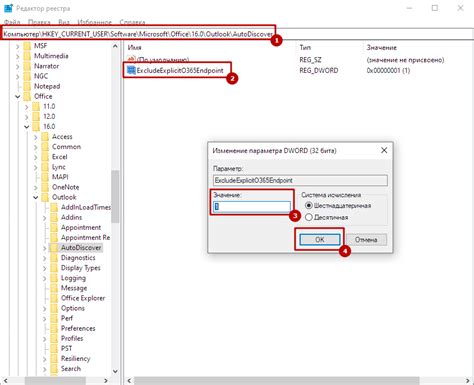Select the Десятичная radio button
The width and height of the screenshot is (474, 385).
click(x=309, y=217)
